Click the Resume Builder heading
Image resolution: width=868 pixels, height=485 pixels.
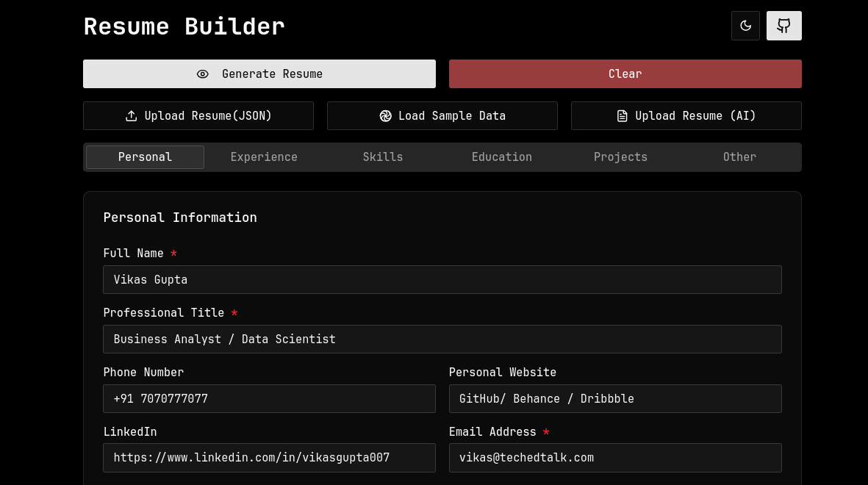[184, 26]
